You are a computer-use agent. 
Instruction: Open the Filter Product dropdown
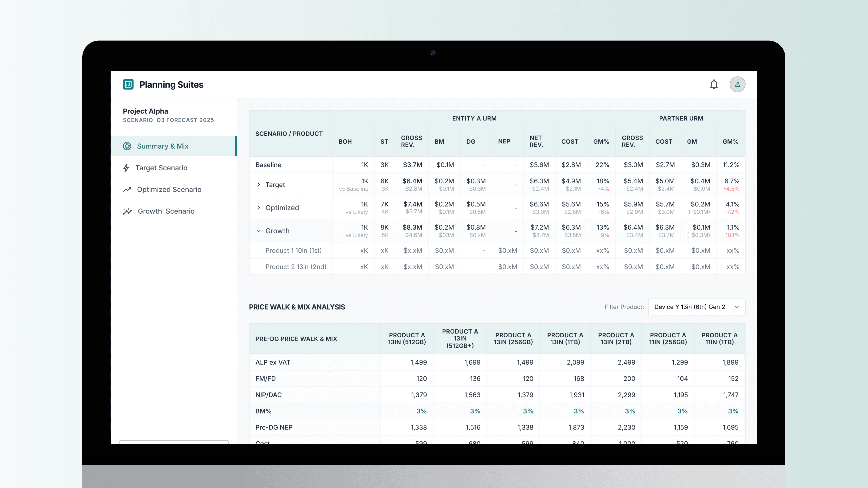tap(696, 307)
